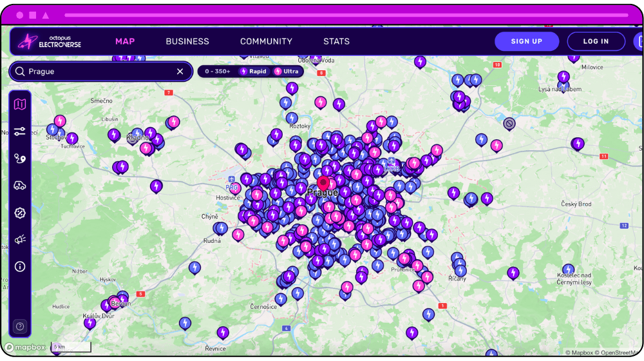Open the filters sliders icon in sidebar
Viewport: 644px width, 361px height.
(x=20, y=132)
